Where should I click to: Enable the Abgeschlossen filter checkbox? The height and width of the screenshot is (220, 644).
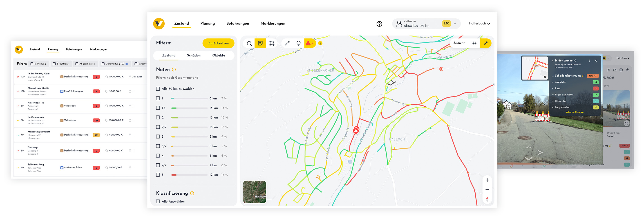pyautogui.click(x=77, y=64)
